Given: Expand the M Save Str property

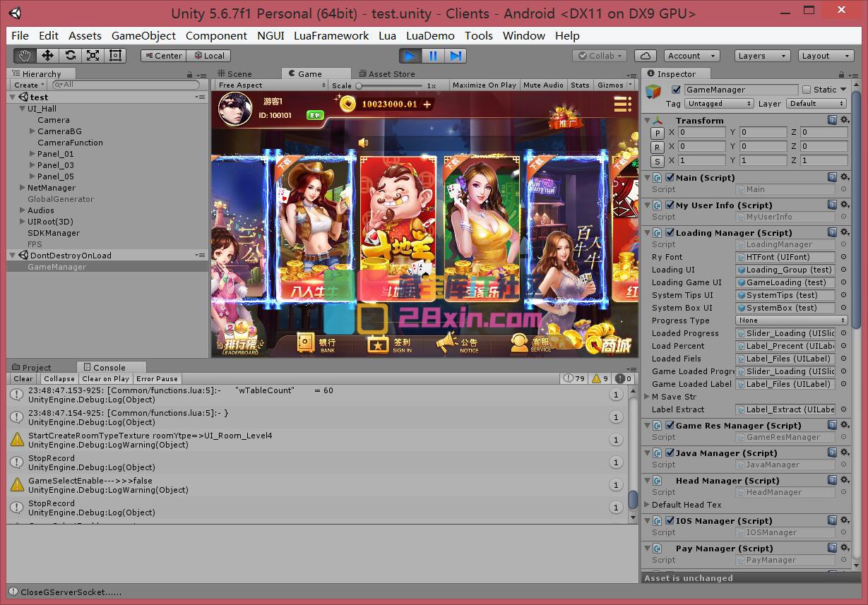Looking at the screenshot, I should click(x=648, y=397).
